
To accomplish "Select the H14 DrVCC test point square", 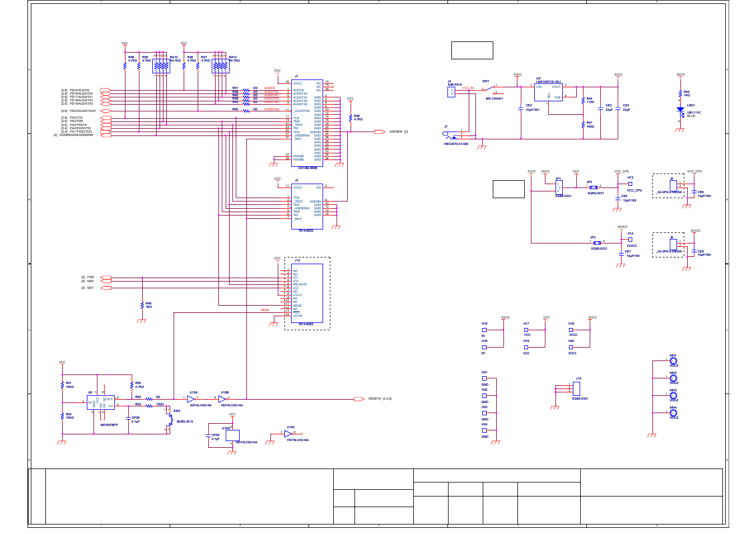I will [630, 240].
